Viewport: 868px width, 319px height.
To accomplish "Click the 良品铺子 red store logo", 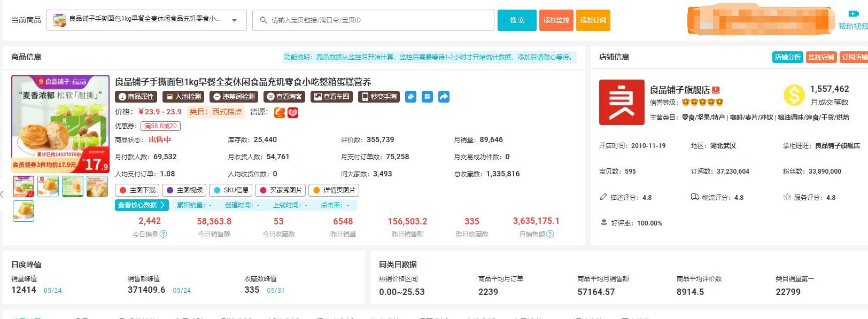I will pyautogui.click(x=622, y=102).
